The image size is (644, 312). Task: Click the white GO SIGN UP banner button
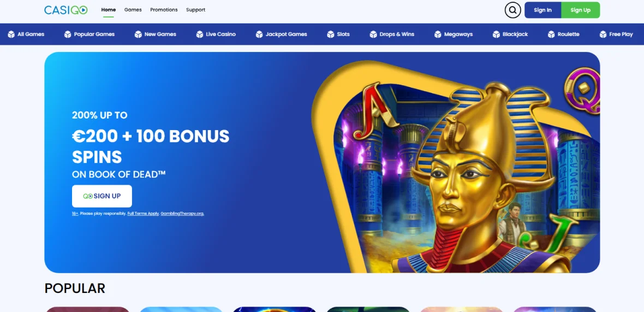[102, 196]
